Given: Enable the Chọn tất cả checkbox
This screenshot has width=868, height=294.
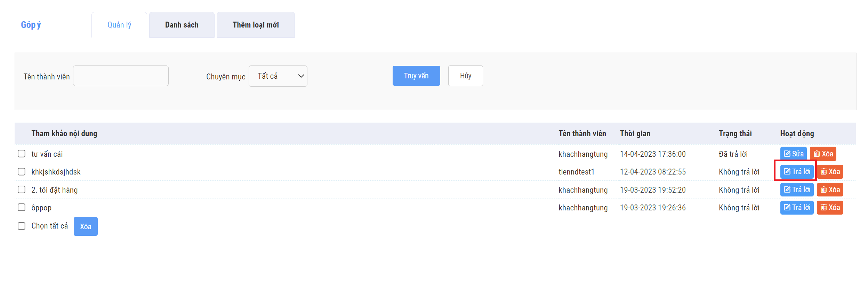Looking at the screenshot, I should [x=22, y=226].
